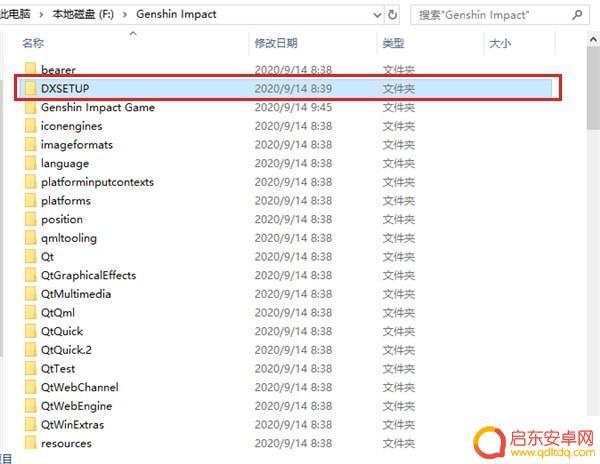Select the QtTest folder icon
The width and height of the screenshot is (600, 464).
[x=30, y=369]
